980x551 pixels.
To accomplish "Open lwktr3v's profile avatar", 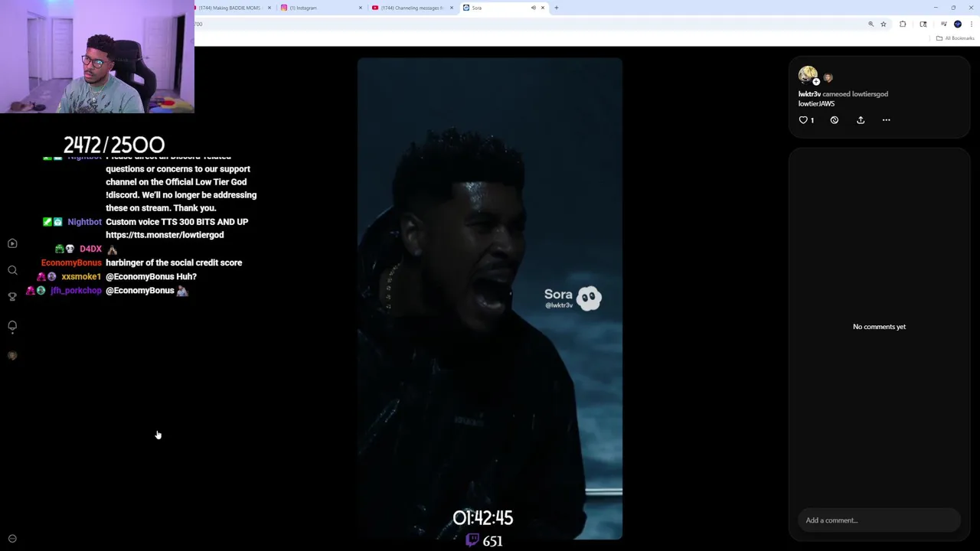I will 807,75.
